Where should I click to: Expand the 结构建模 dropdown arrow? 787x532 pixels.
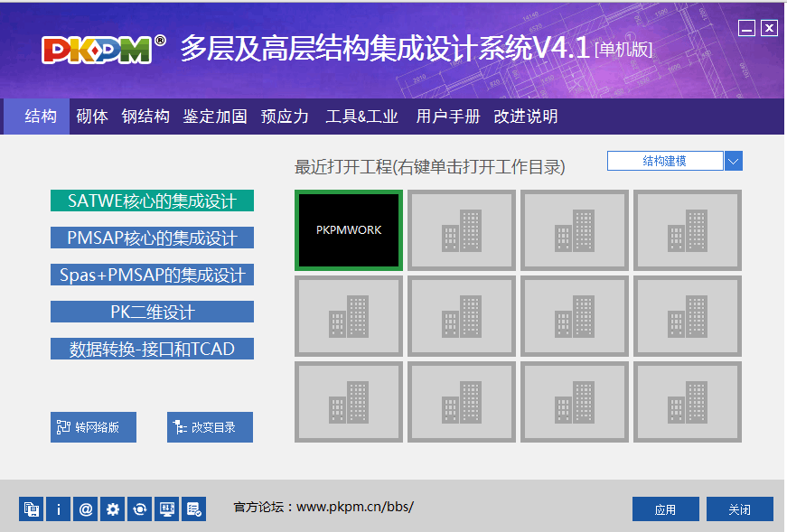pos(734,161)
